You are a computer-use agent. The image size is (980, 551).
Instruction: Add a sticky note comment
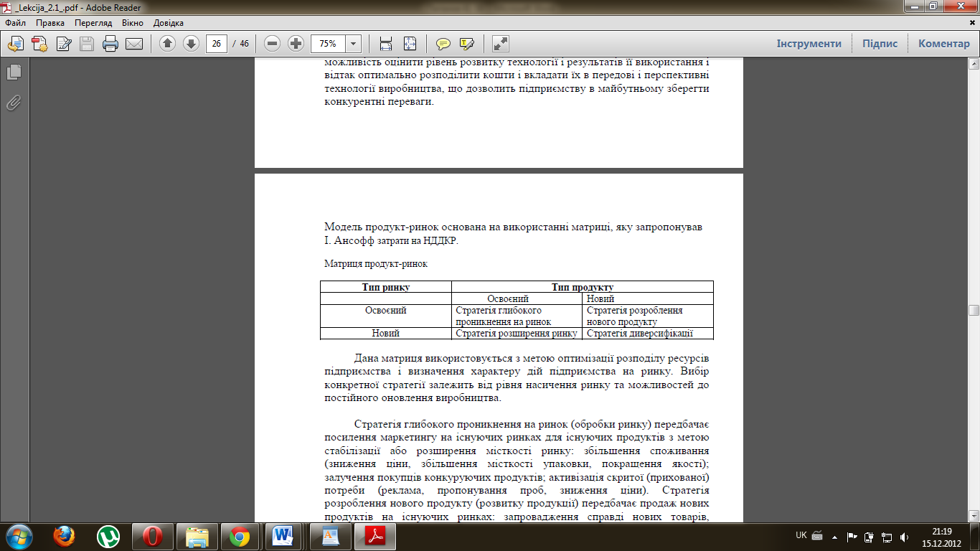pos(443,44)
